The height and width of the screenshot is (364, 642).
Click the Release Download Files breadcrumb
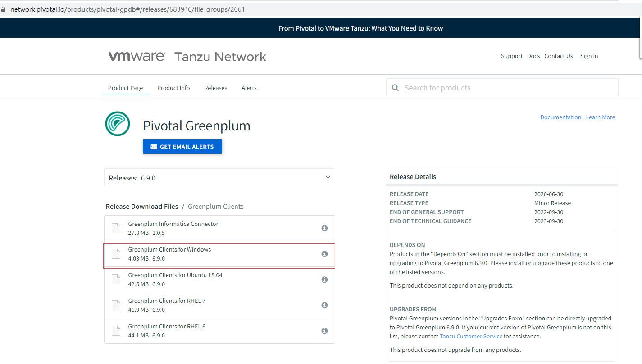click(x=142, y=207)
